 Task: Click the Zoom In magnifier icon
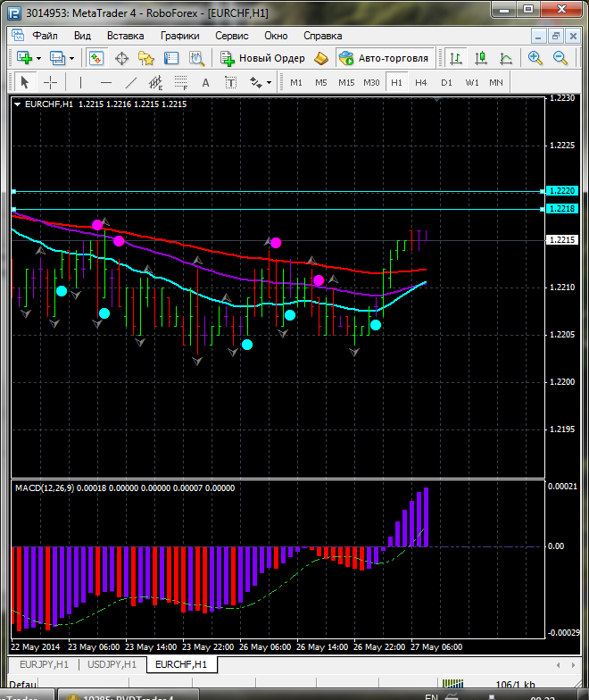535,58
